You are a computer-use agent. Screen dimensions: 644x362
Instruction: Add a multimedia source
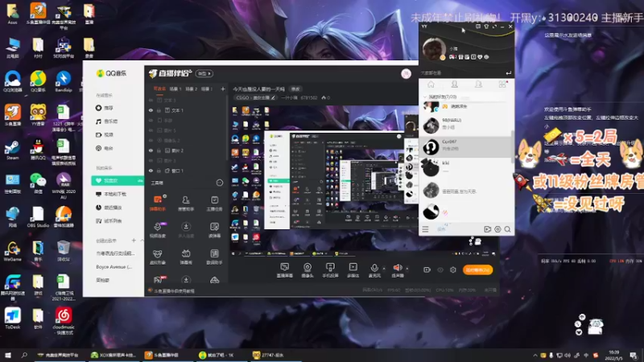353,270
